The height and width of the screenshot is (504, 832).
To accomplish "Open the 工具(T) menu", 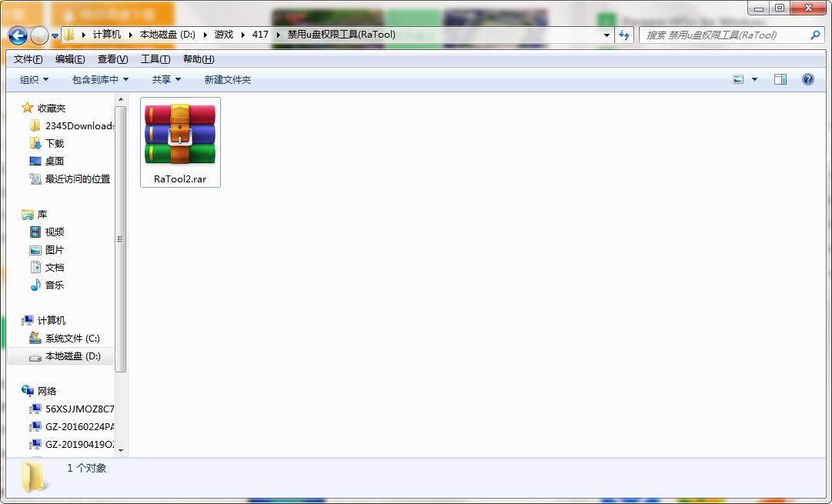I will pos(155,59).
